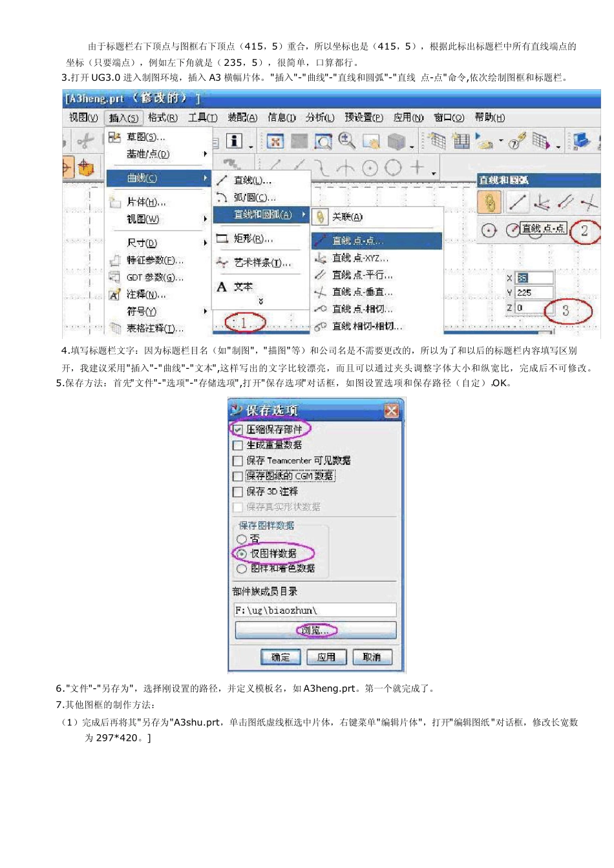Open the 插入(S) menu
This screenshot has height=868, width=614.
pyautogui.click(x=123, y=118)
